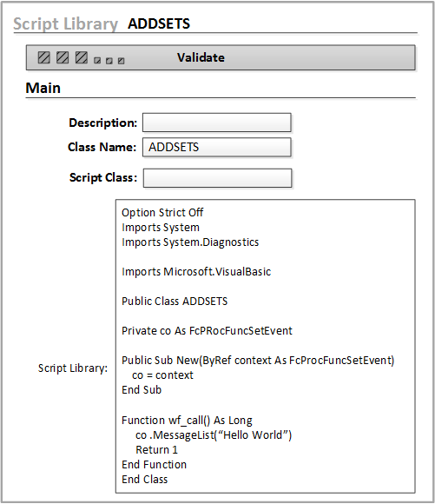Click the Validate button
435x504 pixels.
click(x=201, y=57)
